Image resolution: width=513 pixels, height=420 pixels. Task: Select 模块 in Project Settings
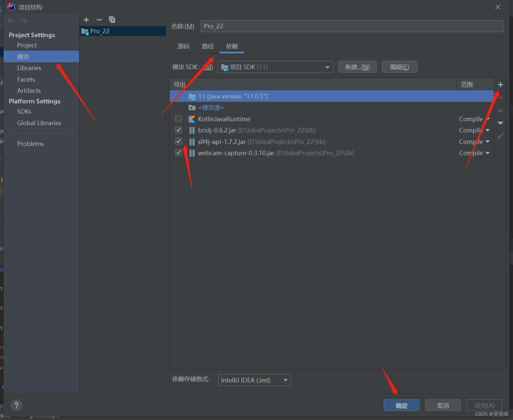41,57
